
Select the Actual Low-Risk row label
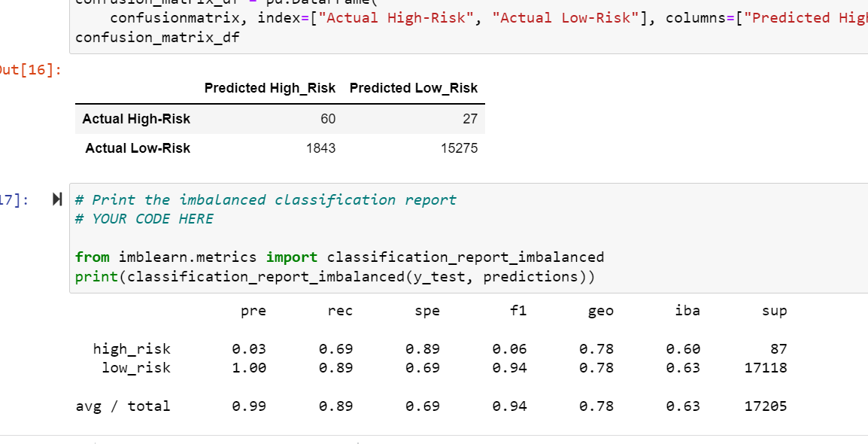point(137,148)
